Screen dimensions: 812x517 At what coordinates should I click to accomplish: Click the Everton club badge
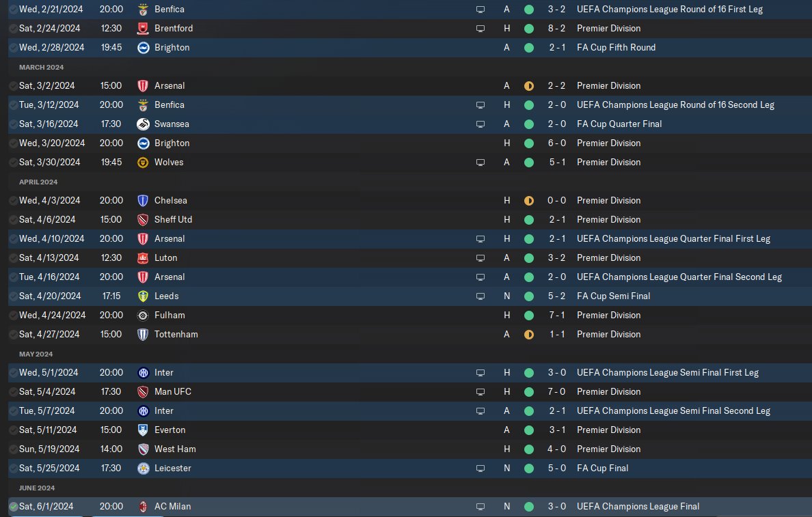pos(143,430)
